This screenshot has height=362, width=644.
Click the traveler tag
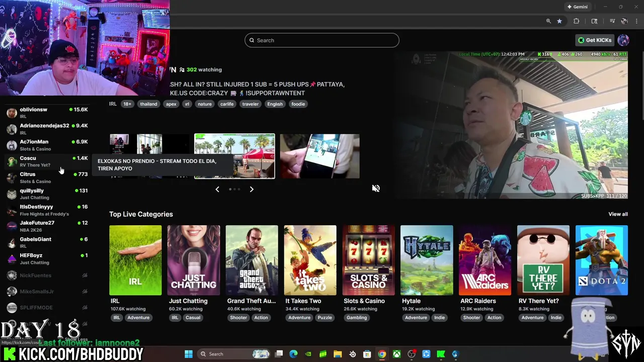[x=251, y=104]
